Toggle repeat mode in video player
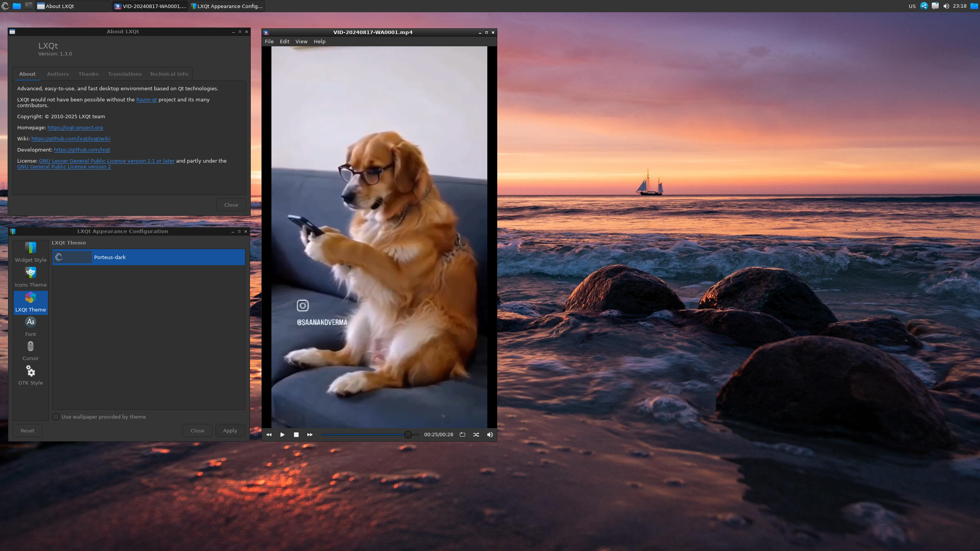 click(x=462, y=435)
